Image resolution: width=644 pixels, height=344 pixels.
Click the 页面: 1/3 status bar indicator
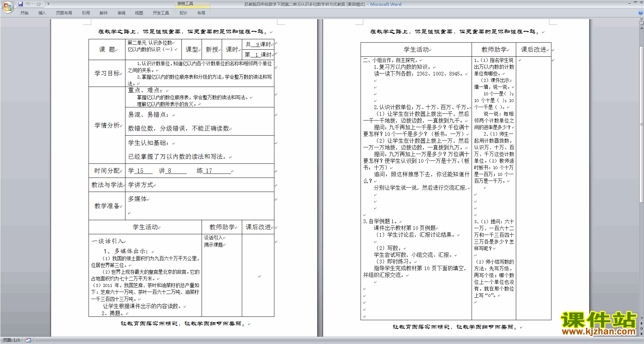[x=11, y=340]
